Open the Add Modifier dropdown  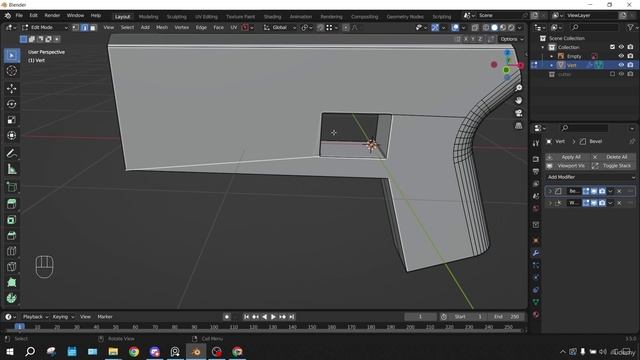591,177
